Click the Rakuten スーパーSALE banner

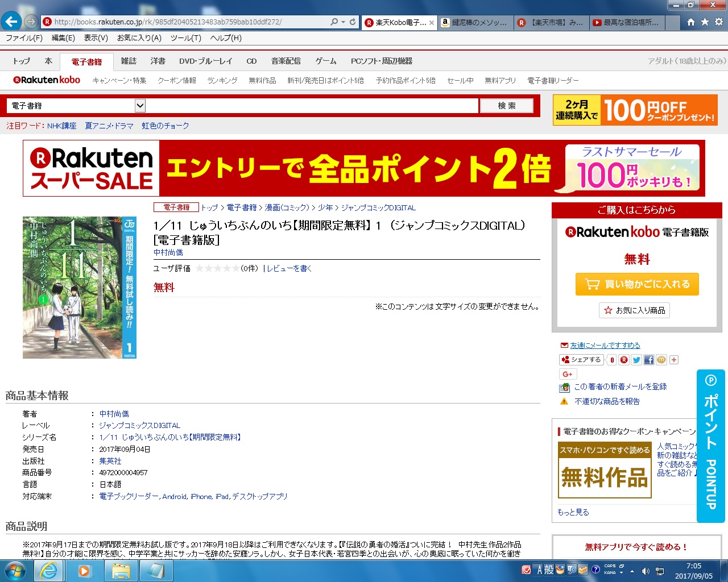[364, 168]
